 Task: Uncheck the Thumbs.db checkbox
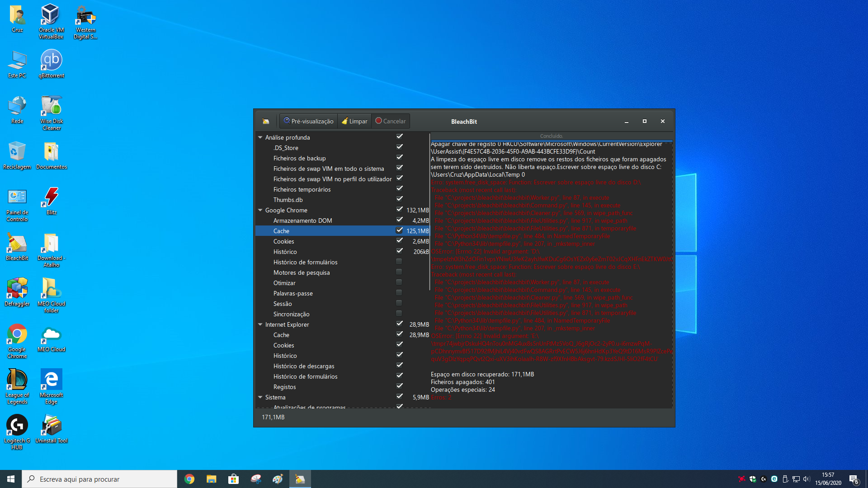(x=399, y=199)
